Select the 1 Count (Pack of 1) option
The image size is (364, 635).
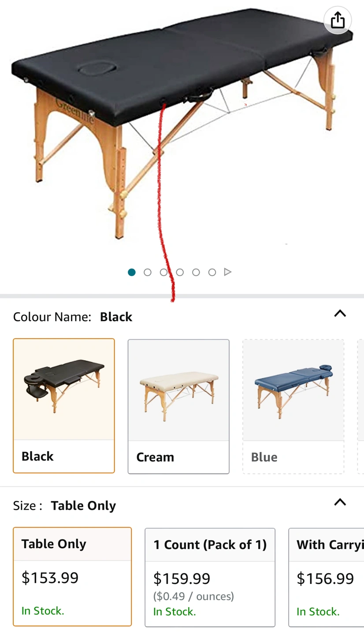(210, 577)
